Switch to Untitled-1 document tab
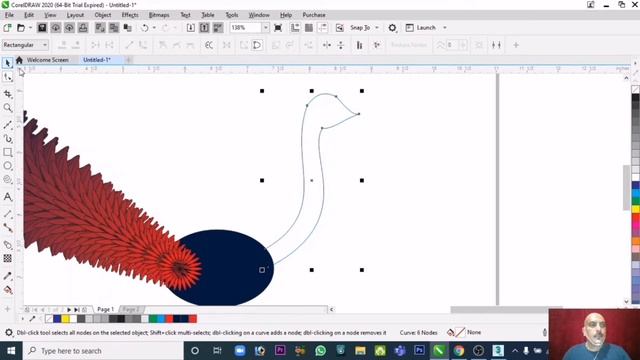The image size is (640, 360). pos(97,60)
